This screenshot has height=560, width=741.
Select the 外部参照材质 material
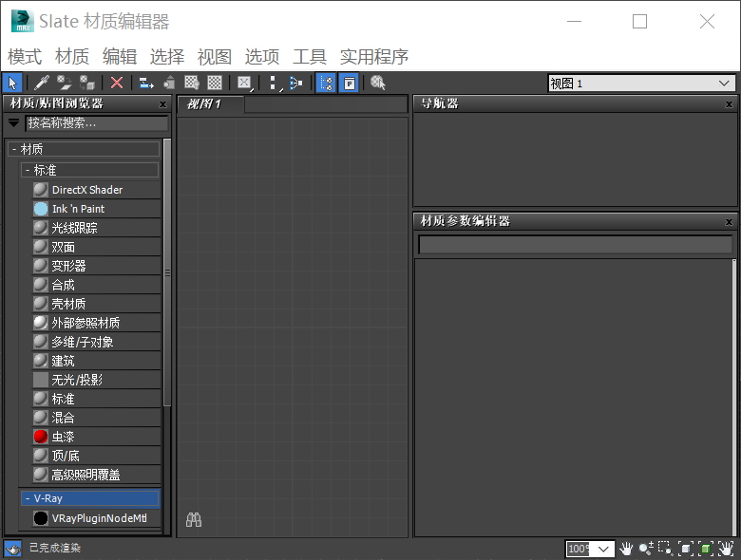click(96, 323)
